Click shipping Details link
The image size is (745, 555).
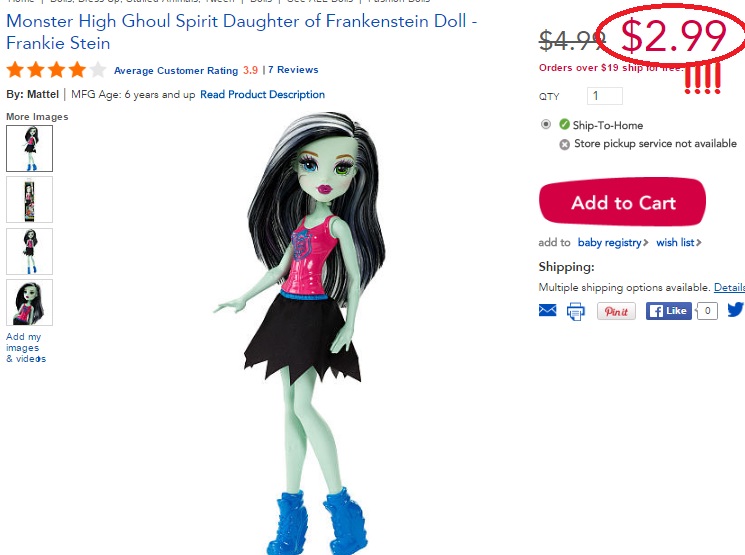click(x=729, y=287)
